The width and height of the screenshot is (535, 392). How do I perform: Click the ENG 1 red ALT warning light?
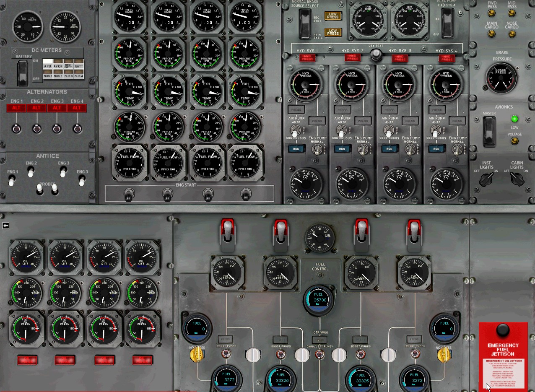pyautogui.click(x=17, y=108)
